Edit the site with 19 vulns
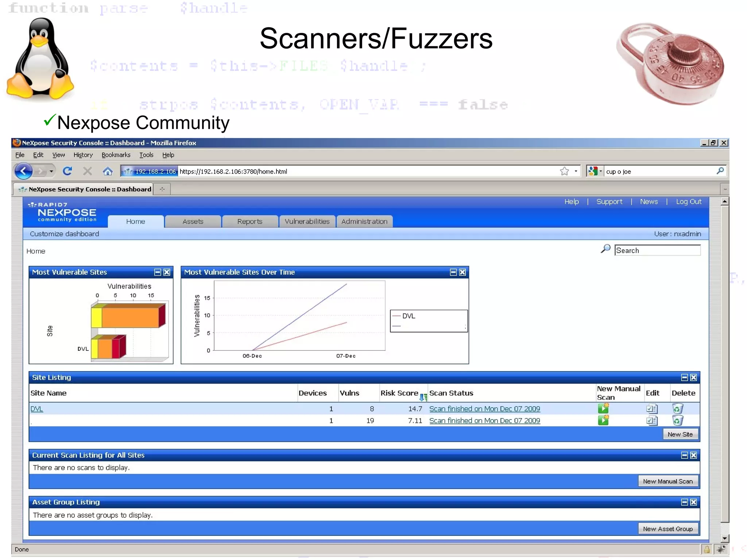 (652, 420)
